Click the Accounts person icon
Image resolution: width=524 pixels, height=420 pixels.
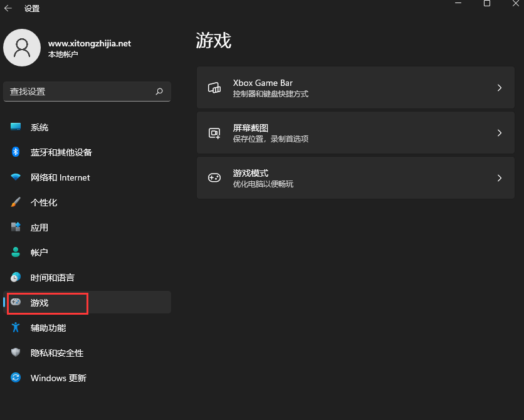coord(16,252)
